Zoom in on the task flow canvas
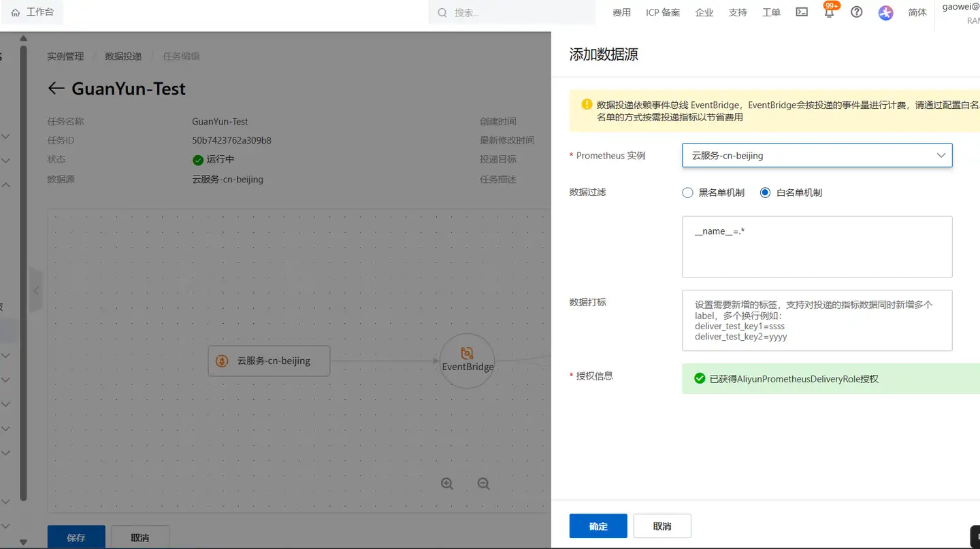 (446, 483)
